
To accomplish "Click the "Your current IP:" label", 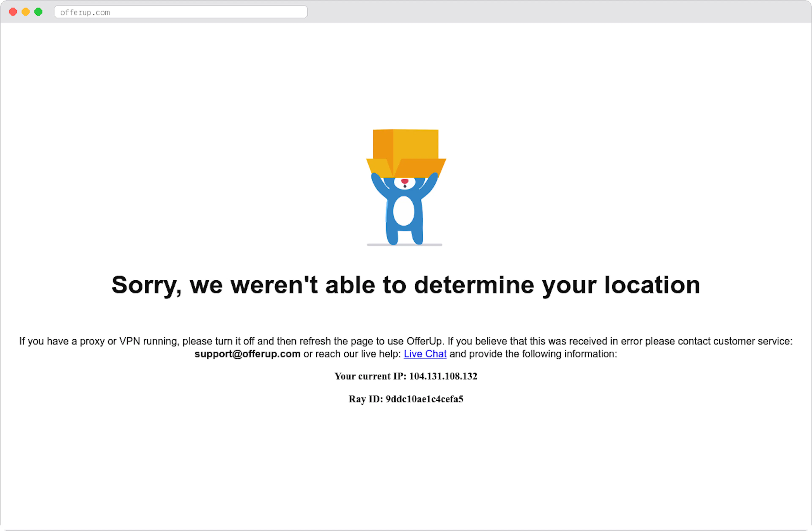I will 370,376.
